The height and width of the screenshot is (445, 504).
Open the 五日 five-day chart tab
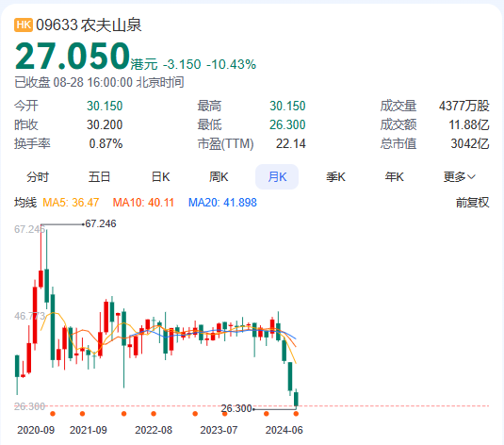pyautogui.click(x=99, y=177)
